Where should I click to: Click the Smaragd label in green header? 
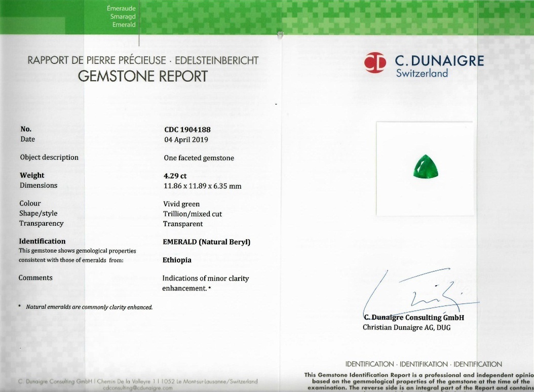[x=123, y=16]
